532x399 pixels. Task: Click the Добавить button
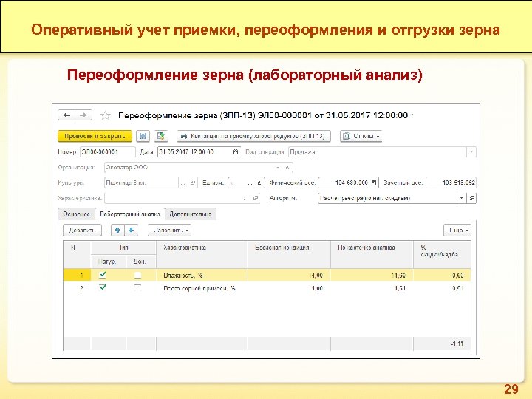(82, 231)
